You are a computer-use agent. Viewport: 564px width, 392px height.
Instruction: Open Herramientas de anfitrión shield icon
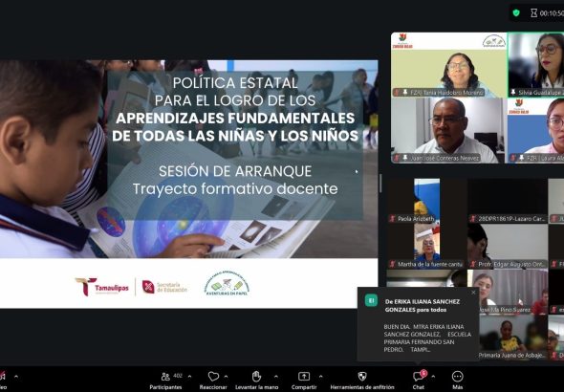click(362, 377)
